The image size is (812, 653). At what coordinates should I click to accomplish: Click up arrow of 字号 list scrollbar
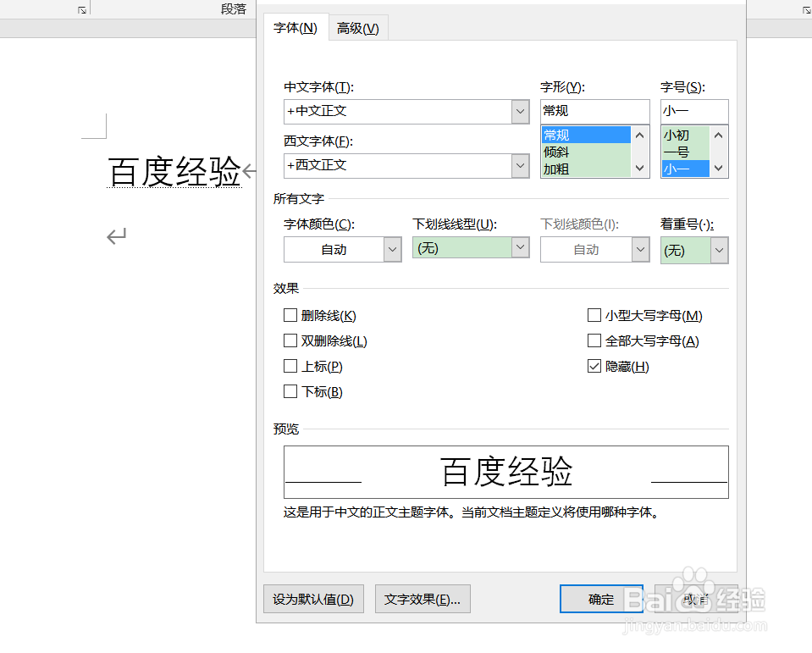click(718, 136)
